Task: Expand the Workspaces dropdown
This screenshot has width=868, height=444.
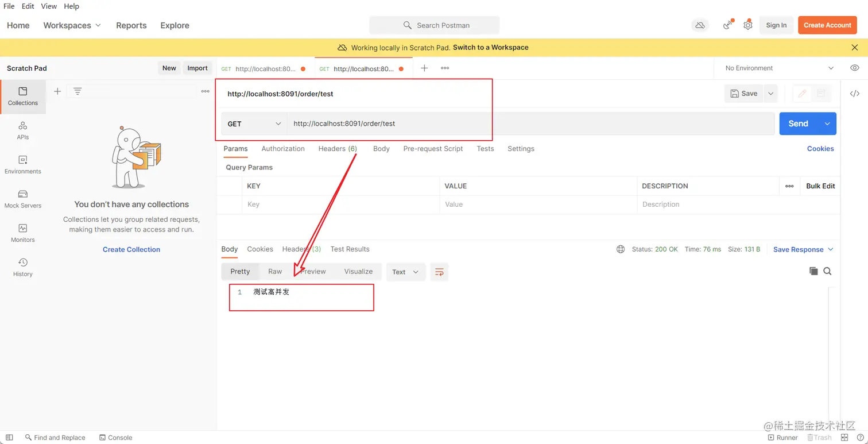Action: point(72,25)
